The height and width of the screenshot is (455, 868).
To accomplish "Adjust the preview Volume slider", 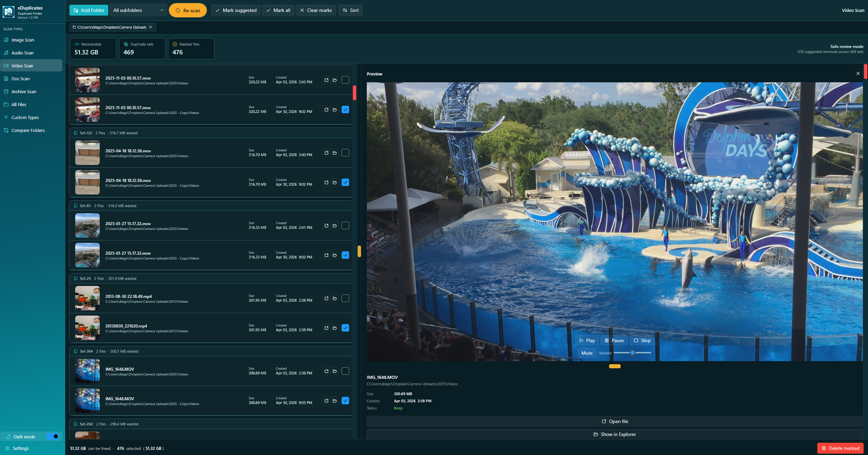I will click(633, 353).
